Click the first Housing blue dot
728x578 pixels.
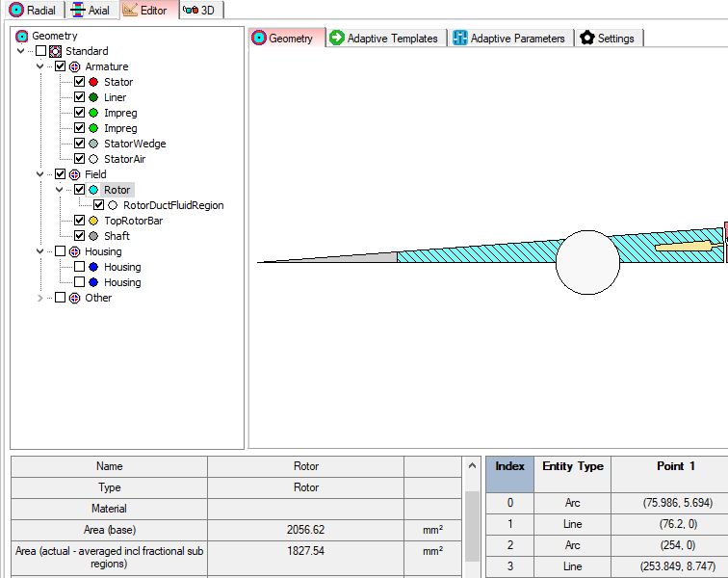93,267
